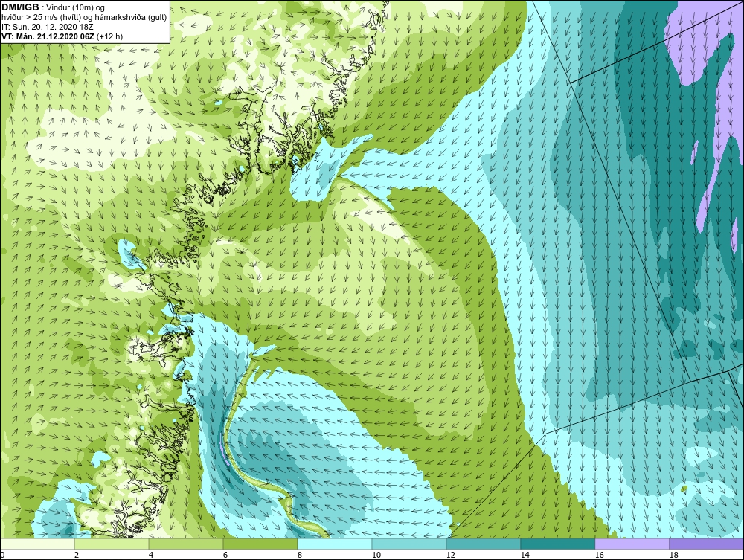Select the 12–14 m/s teal legend swatch

[x=483, y=544]
